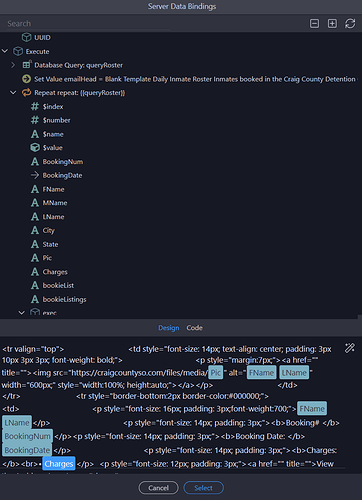Pick the bookieList binding
Image resolution: width=362 pixels, height=500 pixels.
(x=58, y=286)
